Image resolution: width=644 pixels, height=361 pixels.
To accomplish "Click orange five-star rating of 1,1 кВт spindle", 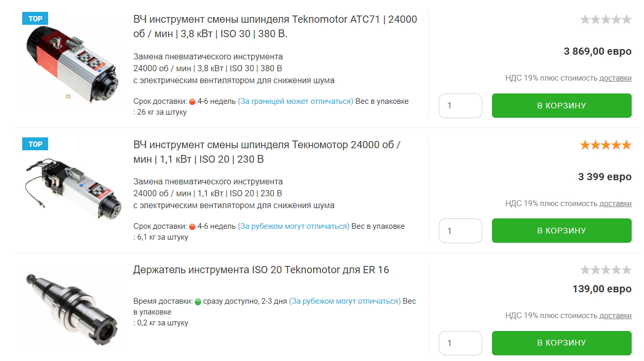I will (x=606, y=145).
